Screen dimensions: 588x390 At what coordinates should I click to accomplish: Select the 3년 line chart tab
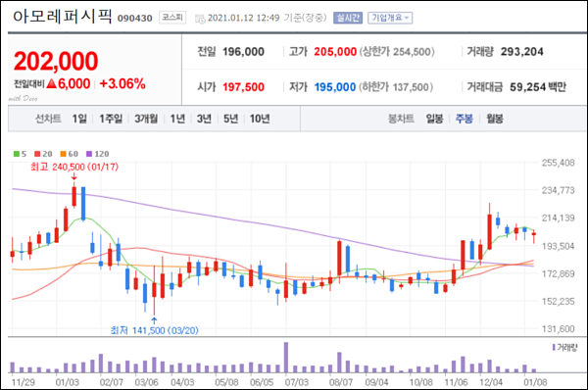pyautogui.click(x=205, y=119)
